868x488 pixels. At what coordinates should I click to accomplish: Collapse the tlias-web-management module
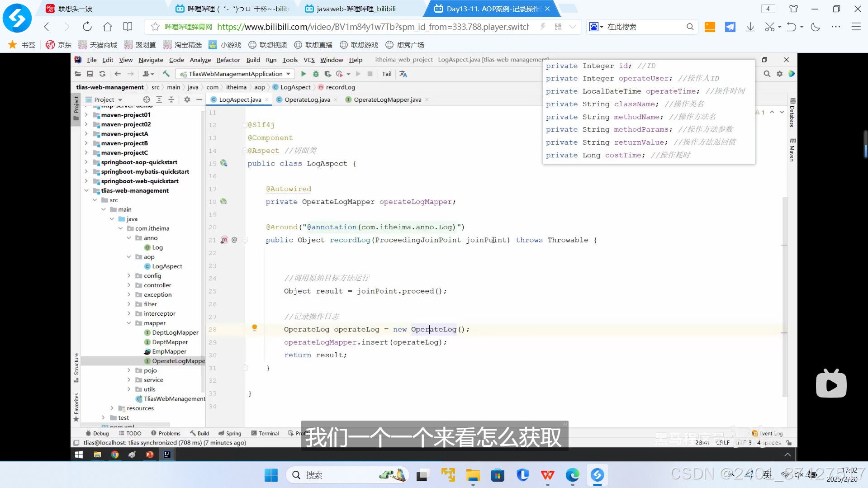[x=86, y=190]
